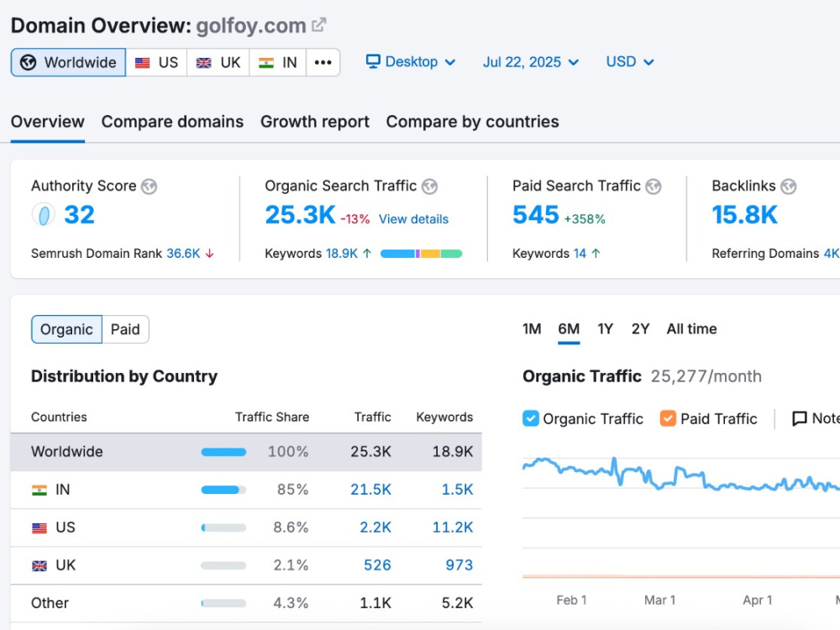The image size is (840, 630).
Task: Select the Worldwide row in country table
Action: [246, 452]
